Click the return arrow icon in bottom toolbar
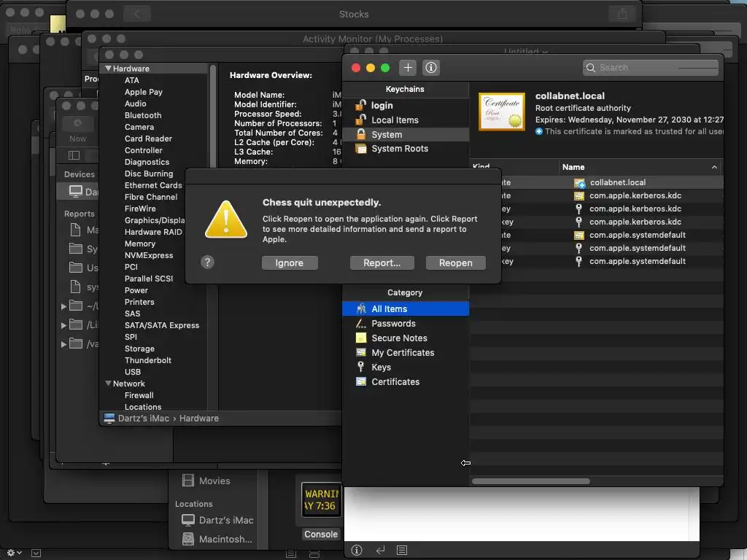Viewport: 747px width, 560px height. pyautogui.click(x=380, y=551)
